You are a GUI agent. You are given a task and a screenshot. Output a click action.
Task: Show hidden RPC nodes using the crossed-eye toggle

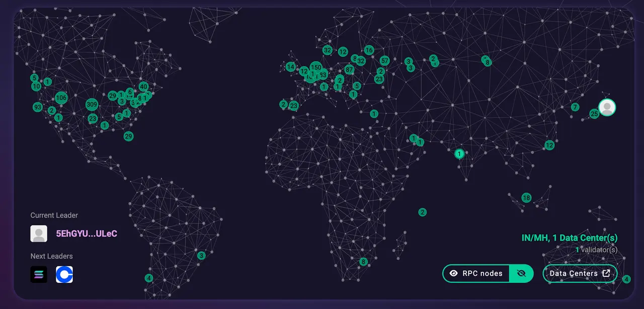pyautogui.click(x=522, y=273)
